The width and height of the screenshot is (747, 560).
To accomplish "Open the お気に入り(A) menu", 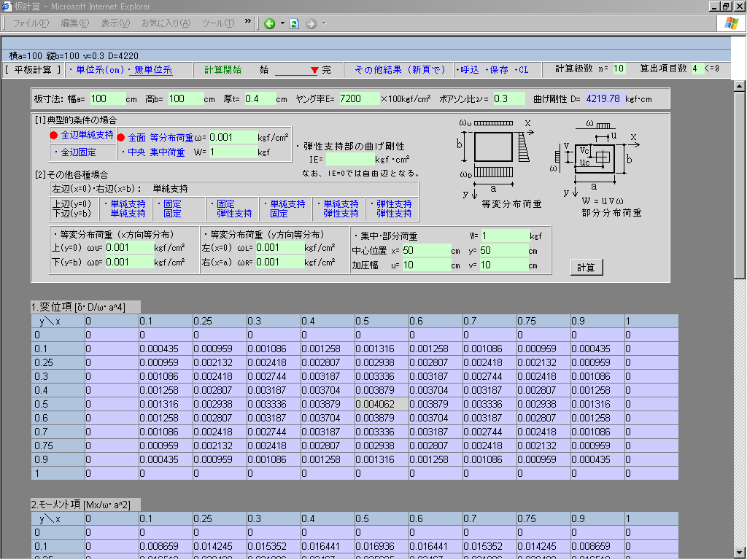I will click(166, 23).
